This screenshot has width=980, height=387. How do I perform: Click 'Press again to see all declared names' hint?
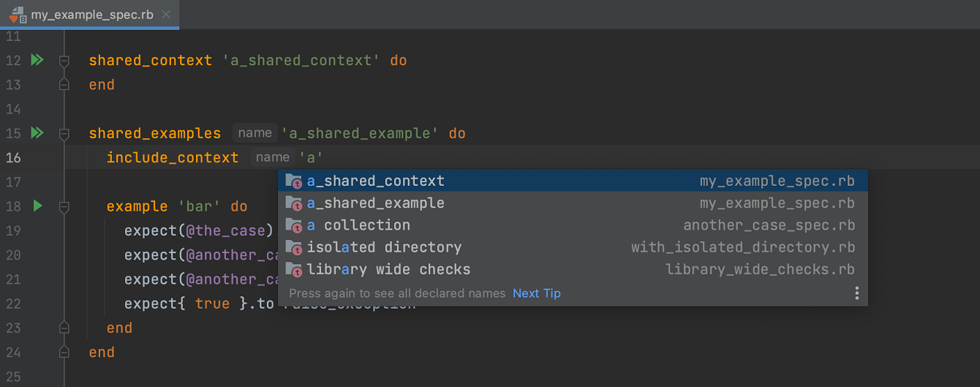point(397,293)
